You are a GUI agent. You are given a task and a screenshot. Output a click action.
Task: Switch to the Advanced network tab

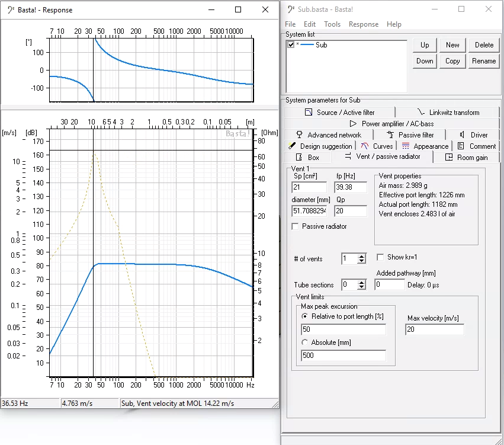328,135
